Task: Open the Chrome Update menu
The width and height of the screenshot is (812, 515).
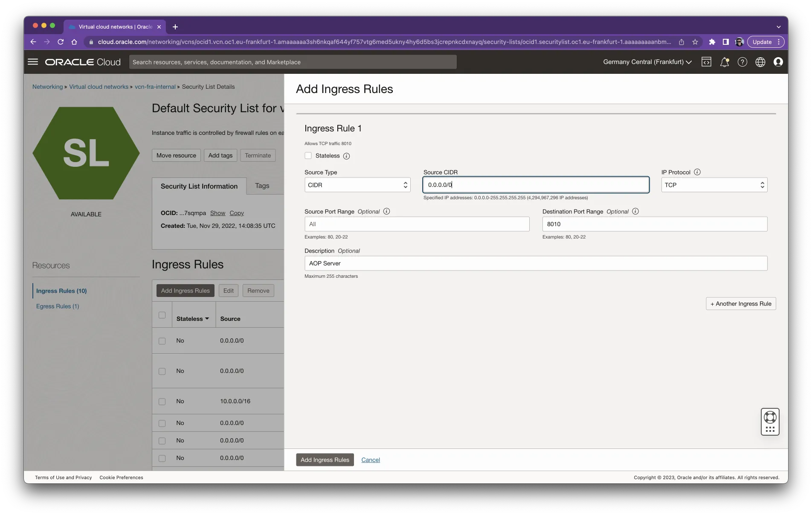Action: (766, 42)
